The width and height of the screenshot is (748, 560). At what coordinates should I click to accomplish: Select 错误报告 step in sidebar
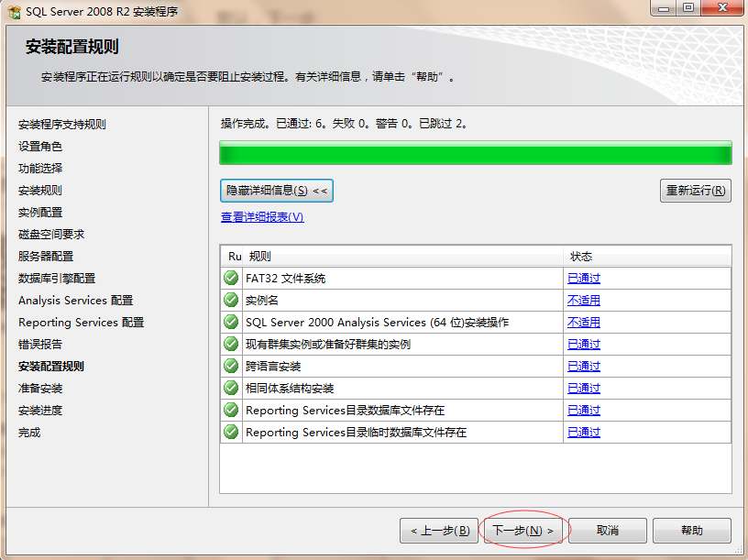pyautogui.click(x=40, y=345)
